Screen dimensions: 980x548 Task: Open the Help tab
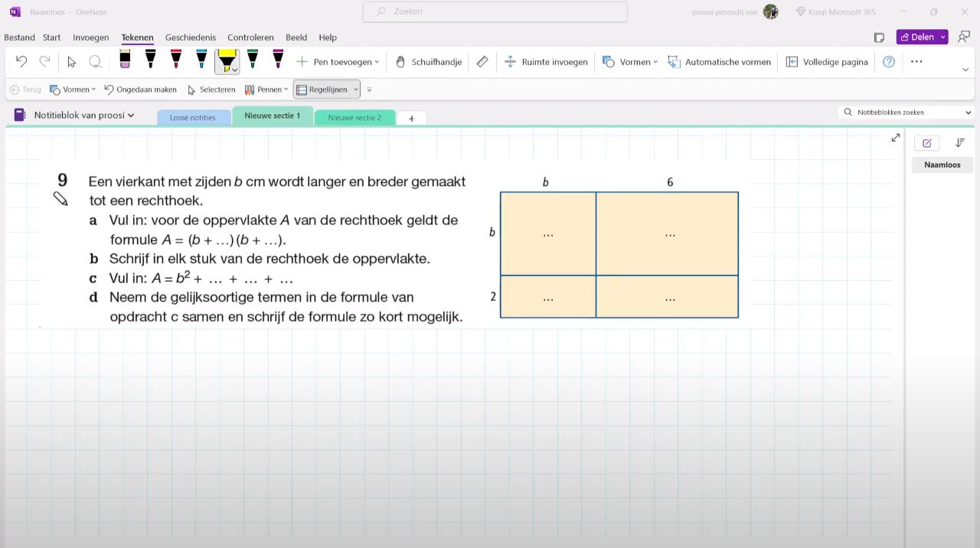pos(328,38)
